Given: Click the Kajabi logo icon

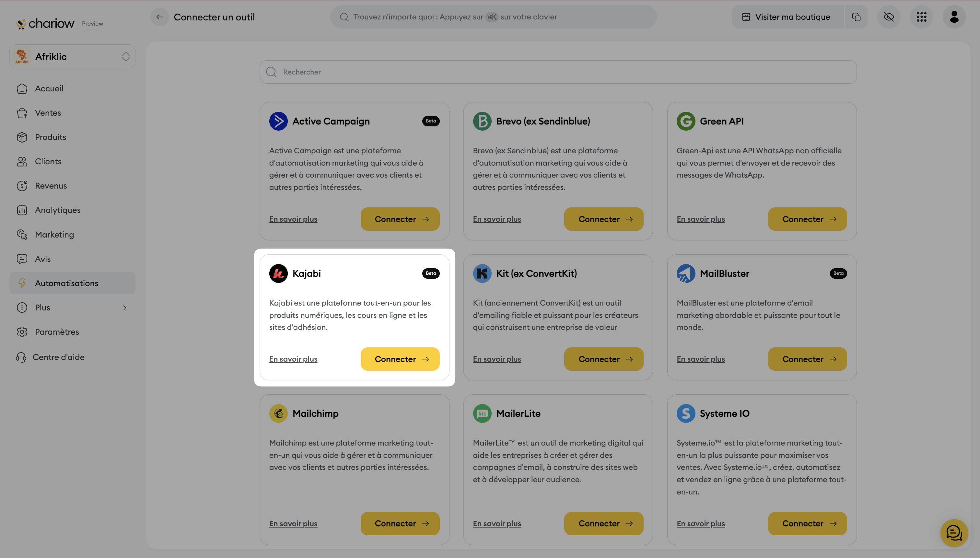Looking at the screenshot, I should [278, 273].
